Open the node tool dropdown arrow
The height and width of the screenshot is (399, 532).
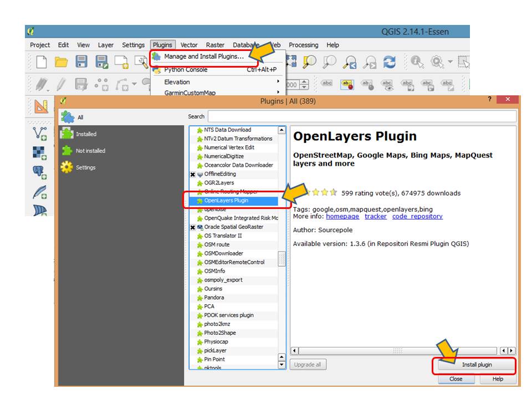pos(134,84)
